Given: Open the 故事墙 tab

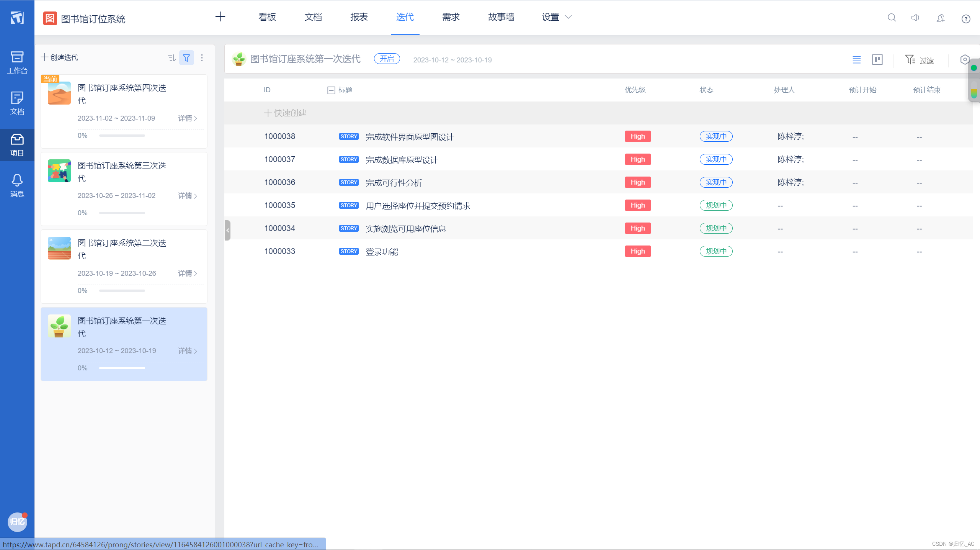Looking at the screenshot, I should [x=501, y=17].
